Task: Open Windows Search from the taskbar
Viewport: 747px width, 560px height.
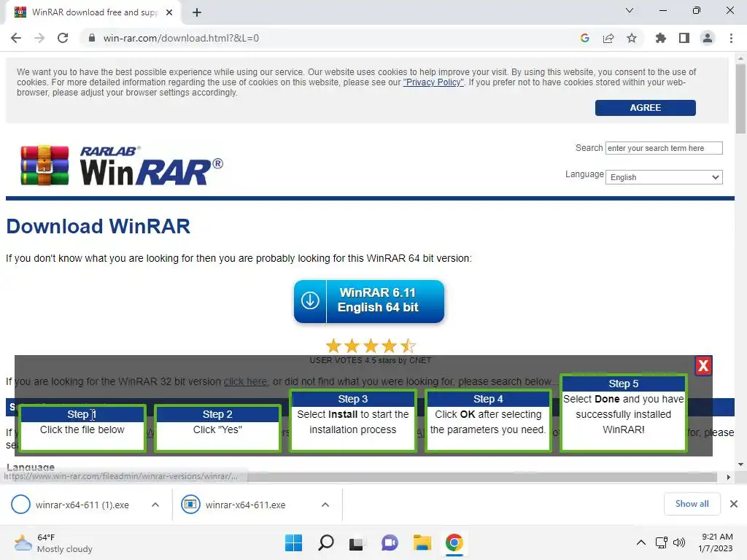Action: 326,542
